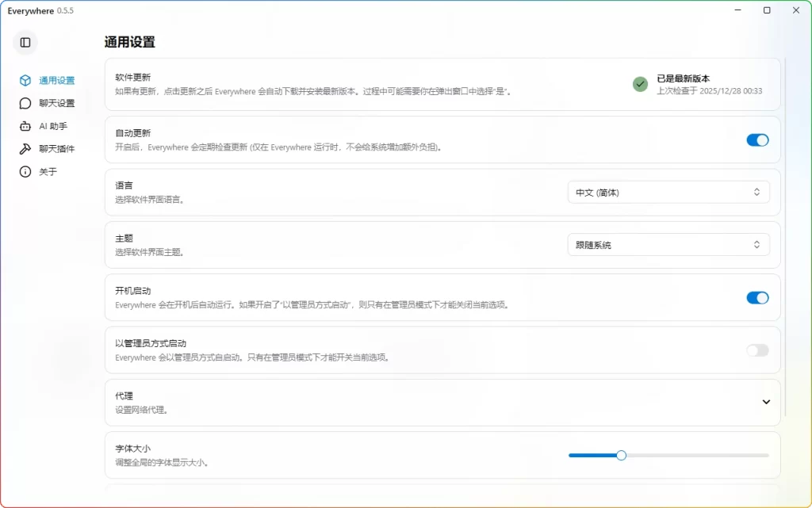
Task: Open the 主题 dropdown showing 跟随系统
Action: 668,244
